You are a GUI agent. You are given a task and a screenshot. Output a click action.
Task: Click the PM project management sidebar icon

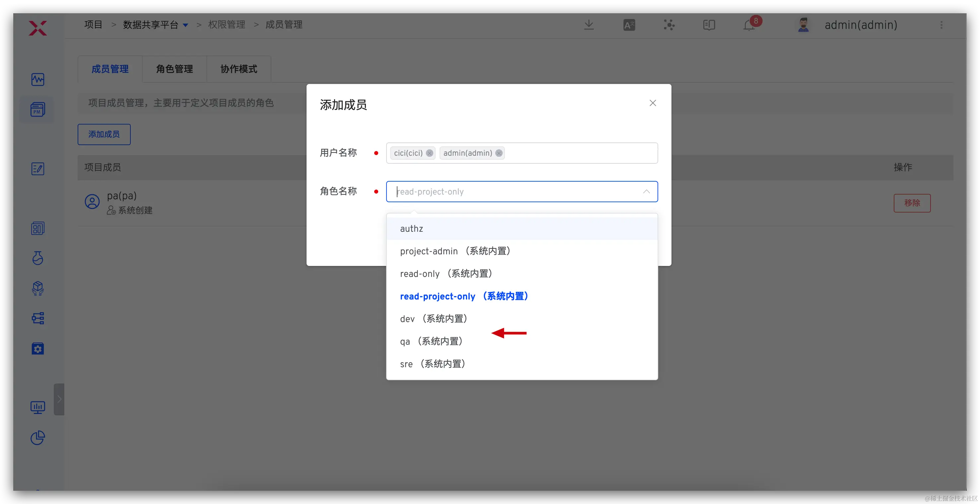(x=37, y=110)
